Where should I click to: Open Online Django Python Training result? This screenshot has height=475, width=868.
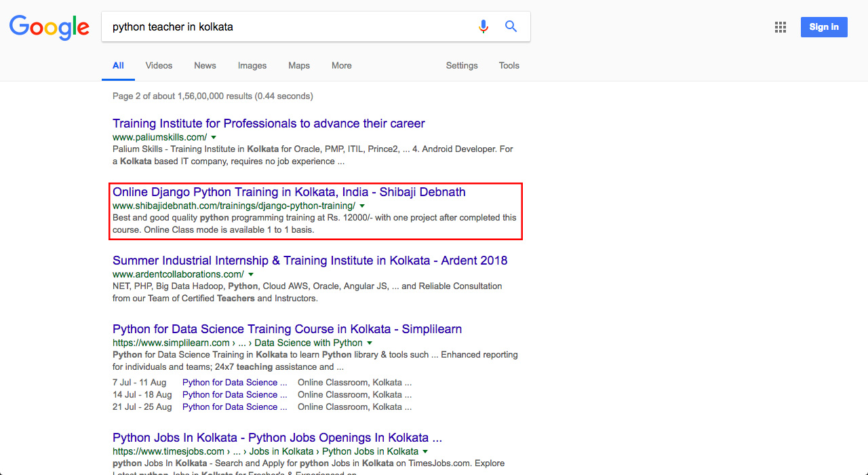[289, 192]
